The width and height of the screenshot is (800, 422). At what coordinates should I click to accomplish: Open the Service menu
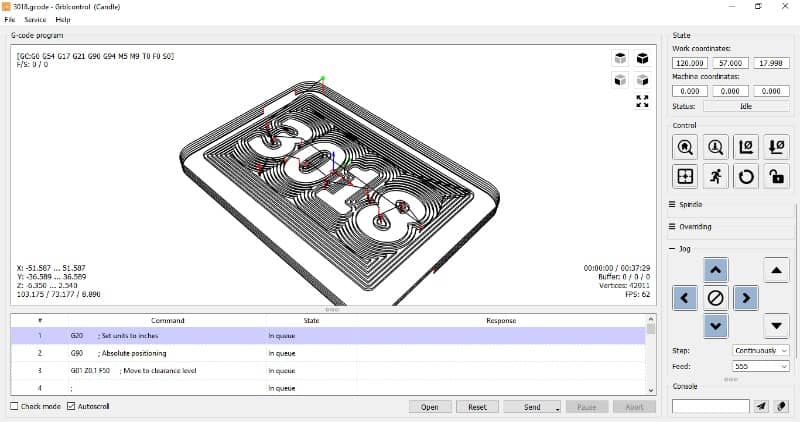click(x=35, y=20)
